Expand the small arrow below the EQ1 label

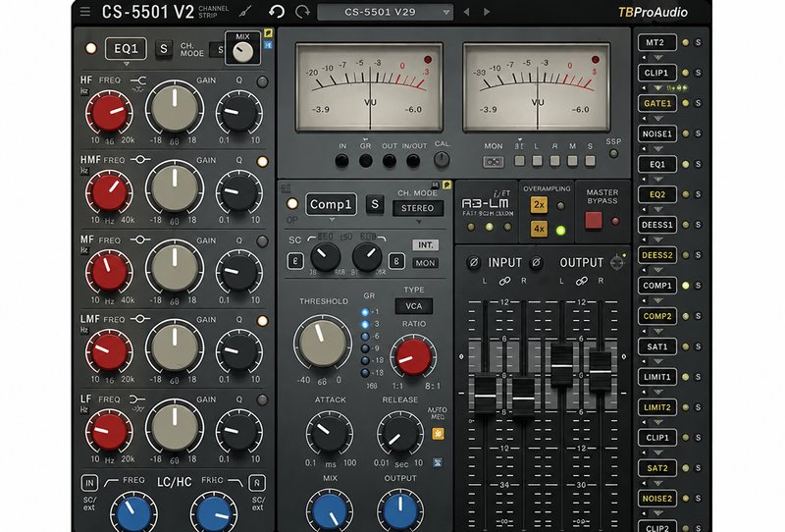click(127, 64)
